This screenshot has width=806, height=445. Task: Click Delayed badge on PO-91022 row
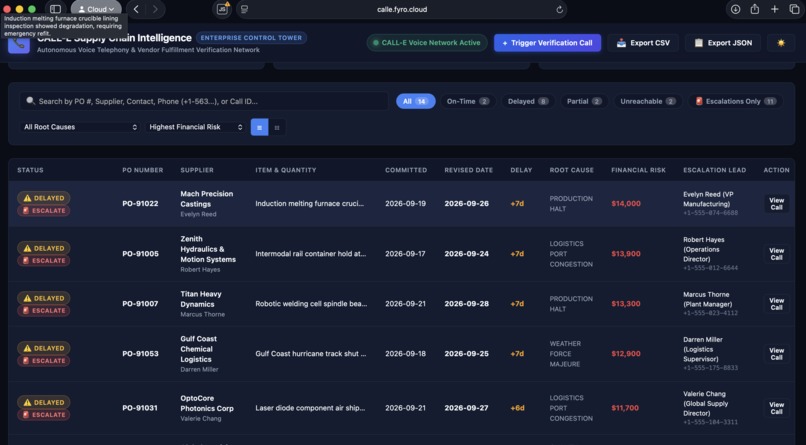[44, 198]
